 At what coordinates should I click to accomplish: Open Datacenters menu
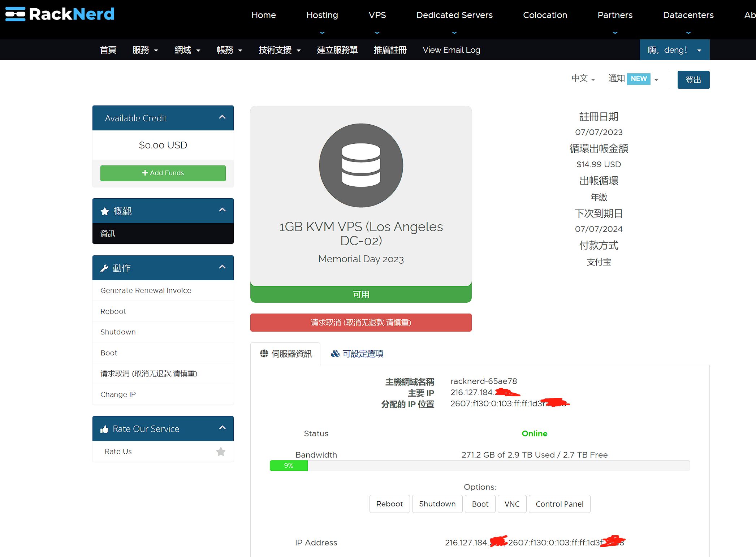pos(688,15)
